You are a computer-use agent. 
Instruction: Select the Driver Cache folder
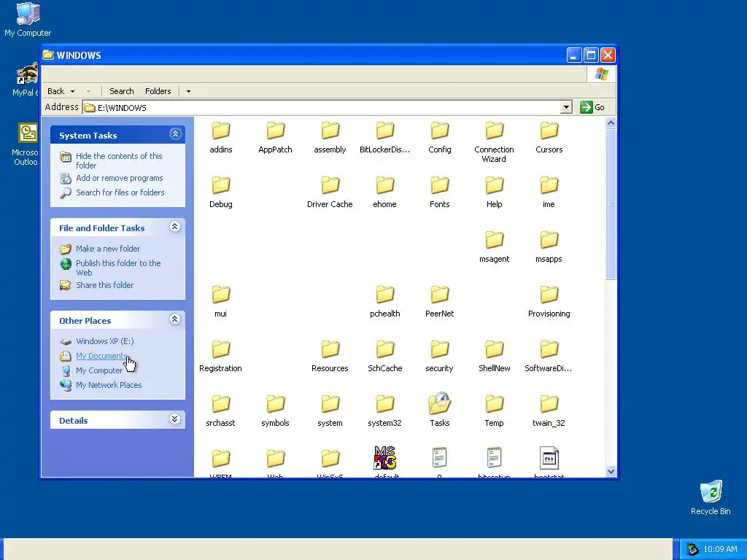pos(330,192)
